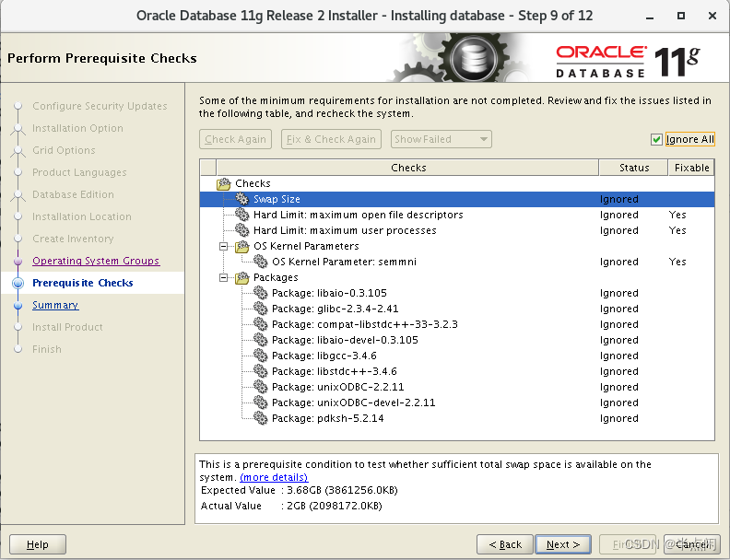Click Ignored status for Swap Size
Image resolution: width=730 pixels, height=560 pixels.
point(618,199)
